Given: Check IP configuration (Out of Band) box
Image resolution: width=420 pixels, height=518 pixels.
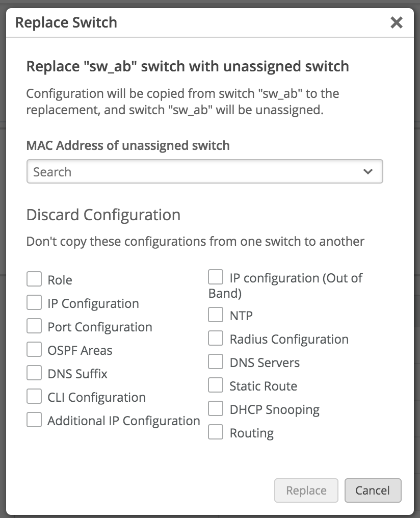Looking at the screenshot, I should (x=216, y=278).
